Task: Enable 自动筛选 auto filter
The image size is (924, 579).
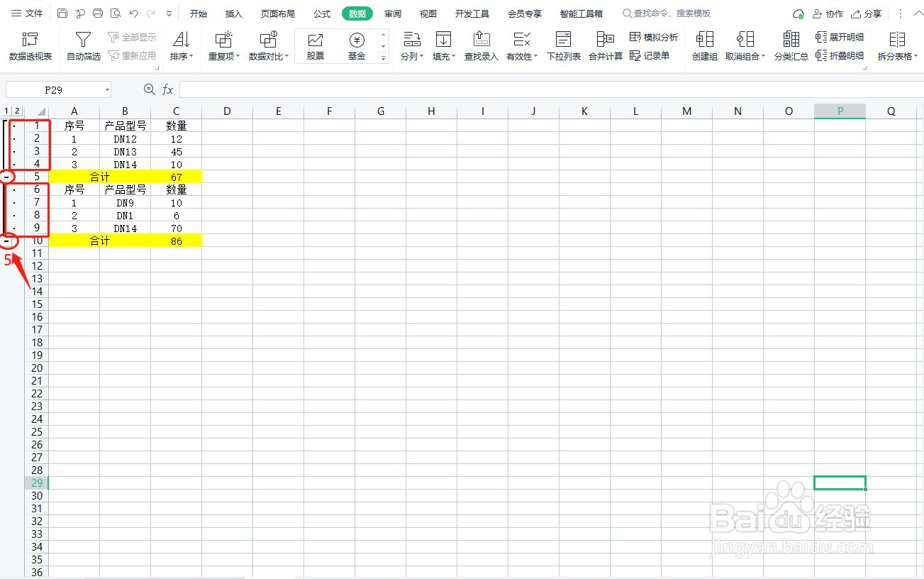Action: [x=84, y=46]
